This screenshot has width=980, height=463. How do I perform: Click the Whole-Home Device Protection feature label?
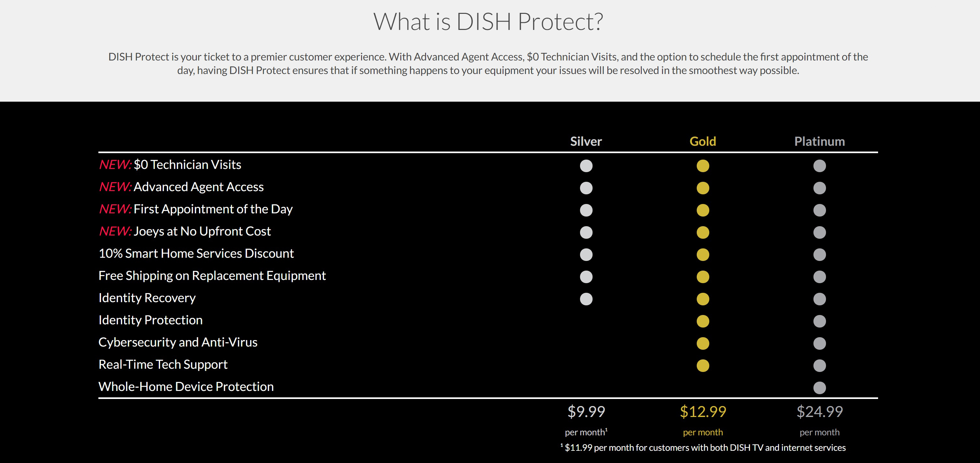pos(186,386)
